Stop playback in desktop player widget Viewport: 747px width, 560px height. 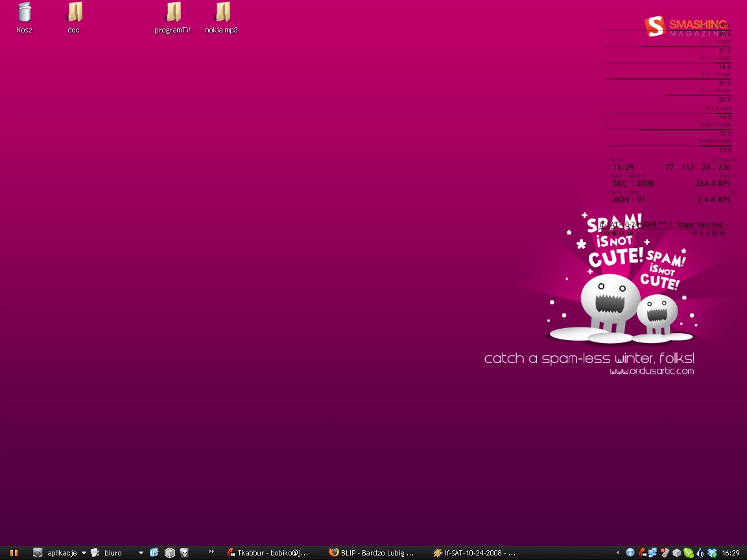tap(715, 233)
